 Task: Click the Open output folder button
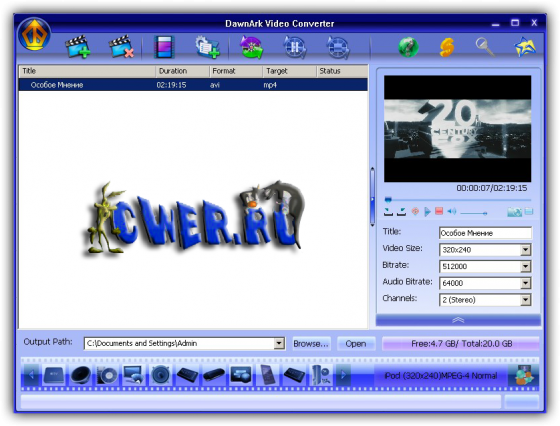pyautogui.click(x=356, y=344)
